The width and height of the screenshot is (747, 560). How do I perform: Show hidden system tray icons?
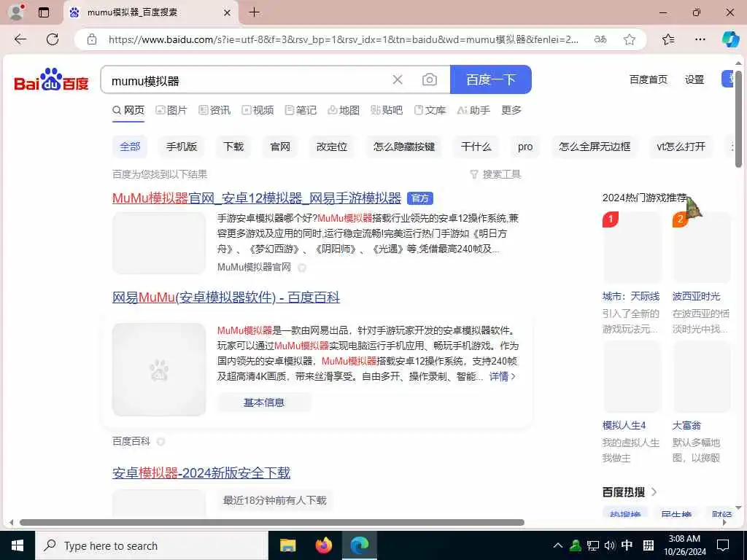coord(558,545)
